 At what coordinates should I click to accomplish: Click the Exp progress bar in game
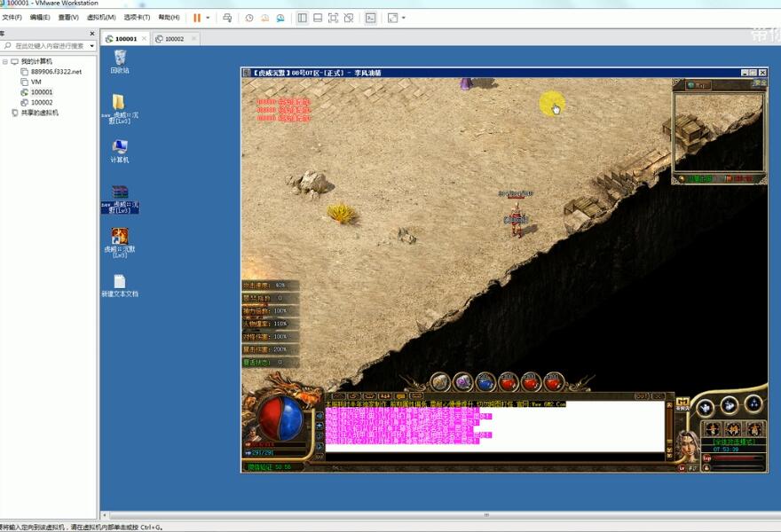pyautogui.click(x=738, y=458)
